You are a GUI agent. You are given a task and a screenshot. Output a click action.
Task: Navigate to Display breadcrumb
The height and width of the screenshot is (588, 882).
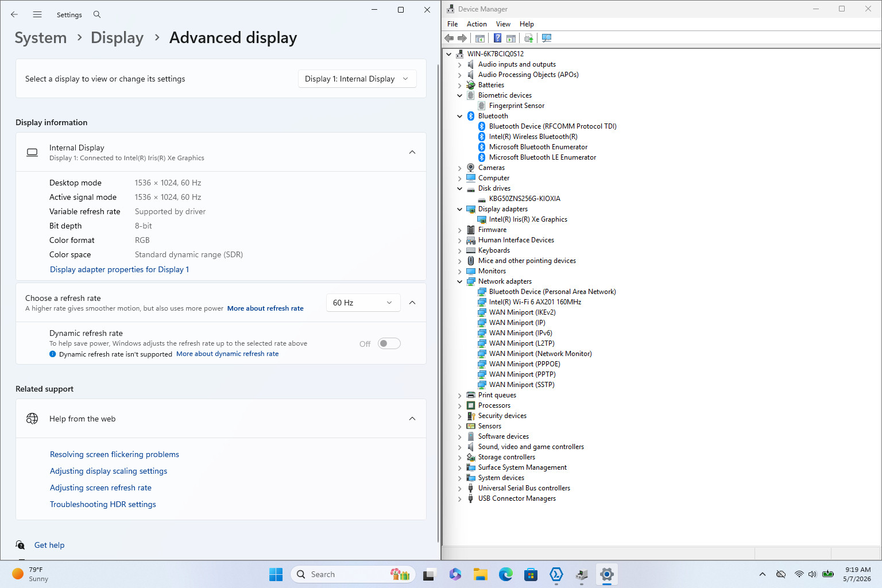pos(117,38)
